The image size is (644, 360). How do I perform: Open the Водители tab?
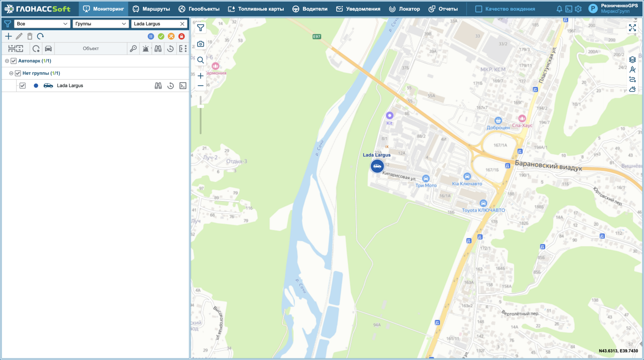pyautogui.click(x=310, y=9)
